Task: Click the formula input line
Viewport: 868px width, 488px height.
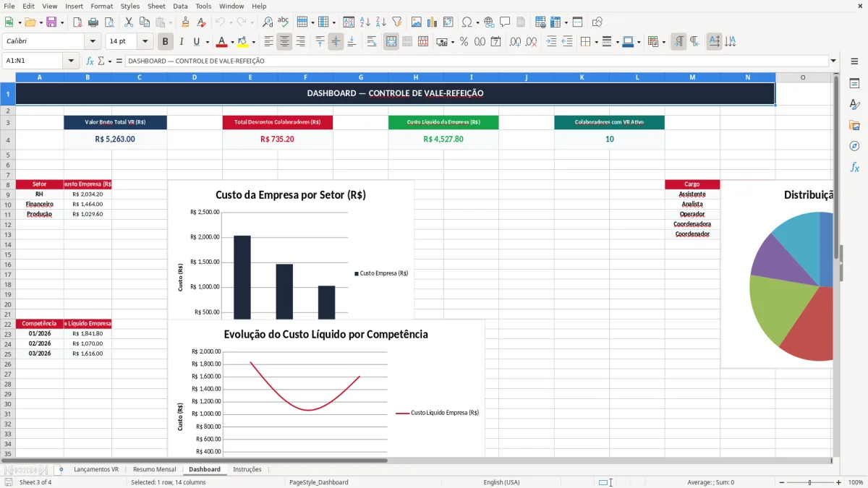Action: click(x=477, y=61)
